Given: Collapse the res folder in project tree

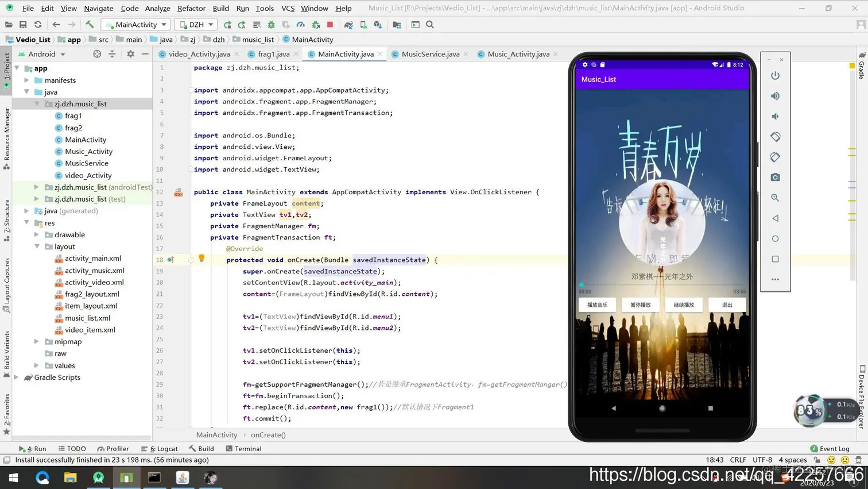Looking at the screenshot, I should (x=26, y=222).
